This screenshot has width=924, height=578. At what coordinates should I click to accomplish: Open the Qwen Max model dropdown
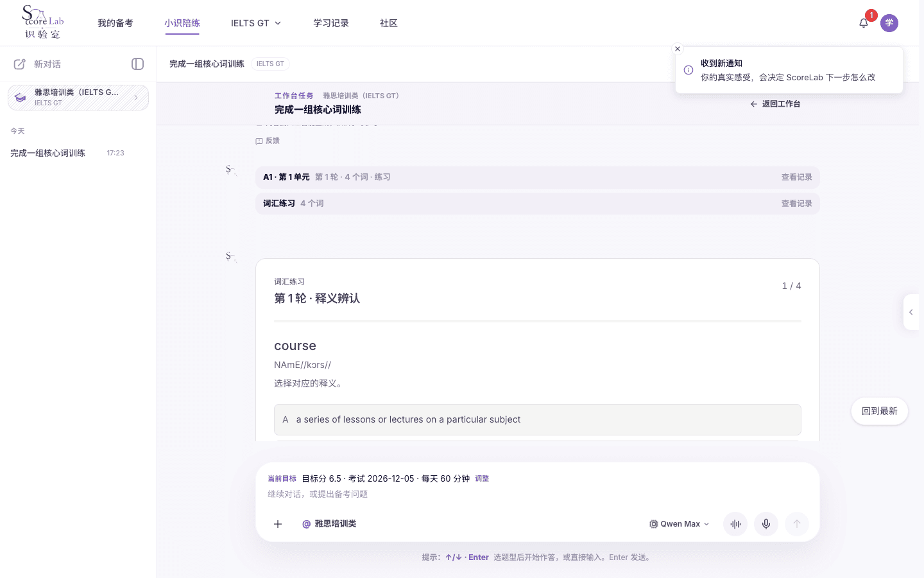(x=680, y=524)
